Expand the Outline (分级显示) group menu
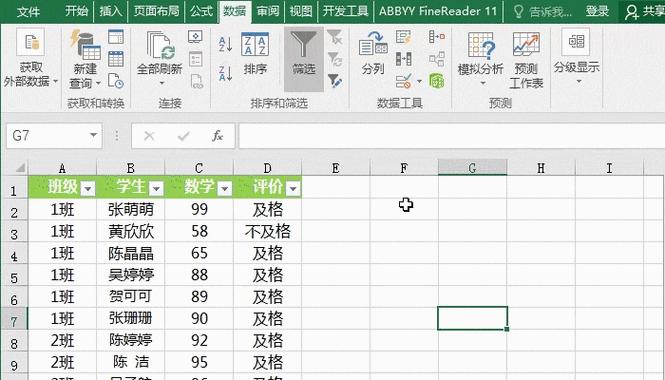This screenshot has height=380, width=665. pyautogui.click(x=576, y=57)
